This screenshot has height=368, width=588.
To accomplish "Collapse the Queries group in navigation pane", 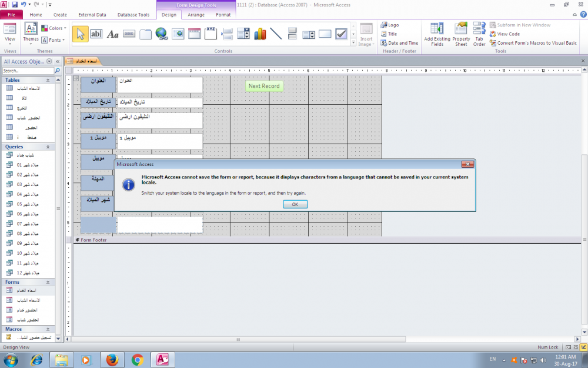I will click(48, 147).
